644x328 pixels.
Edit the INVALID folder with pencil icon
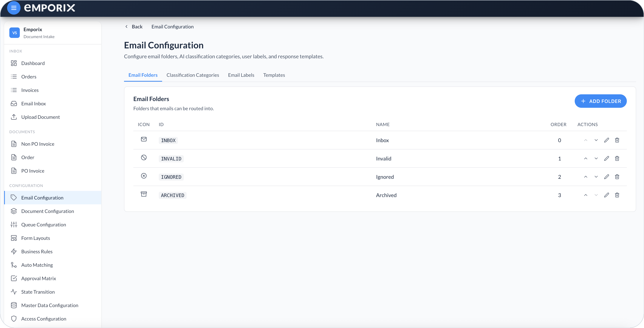point(606,159)
